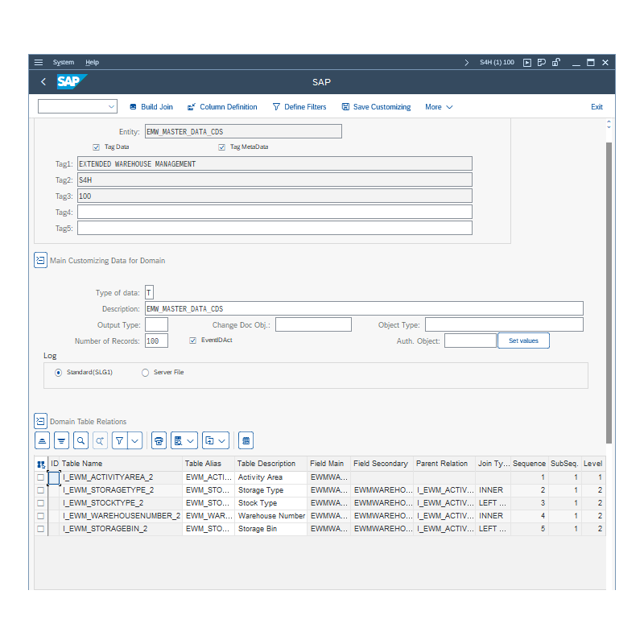
Task: Activate the Set Filter icon above the table
Action: (119, 440)
